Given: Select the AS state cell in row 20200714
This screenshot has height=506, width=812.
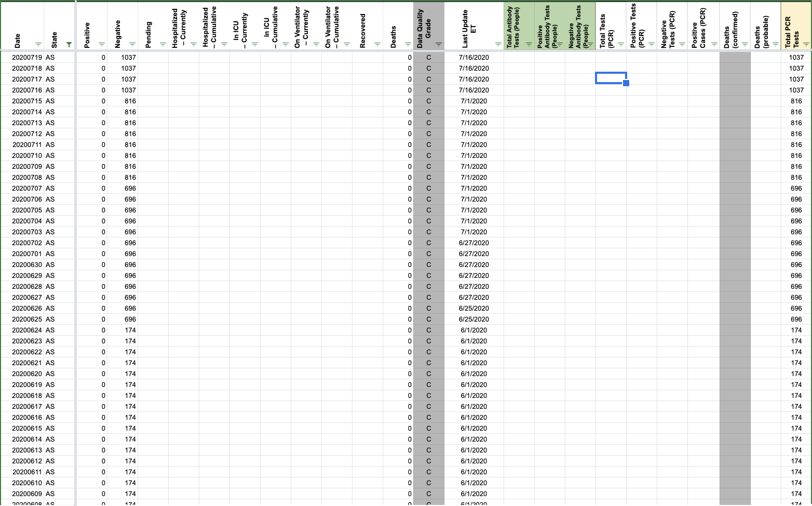Looking at the screenshot, I should 59,112.
